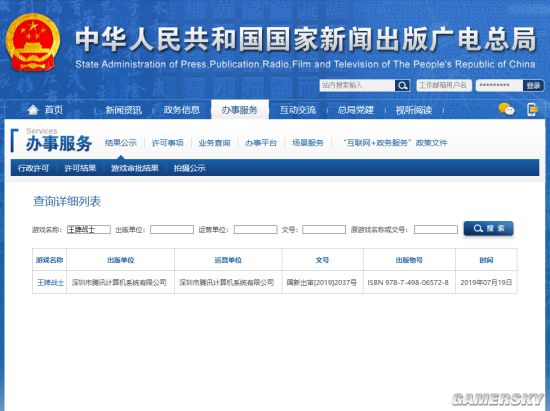Focus the site search input box
This screenshot has height=411, width=550.
click(x=357, y=85)
